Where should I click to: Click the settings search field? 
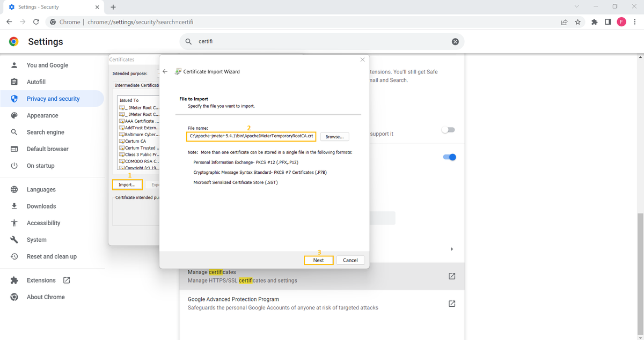pyautogui.click(x=322, y=41)
